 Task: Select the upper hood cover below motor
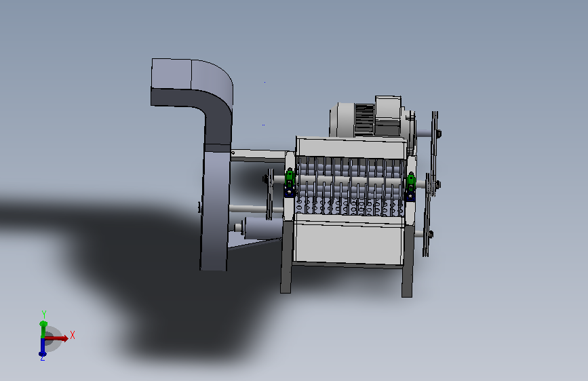click(x=351, y=148)
